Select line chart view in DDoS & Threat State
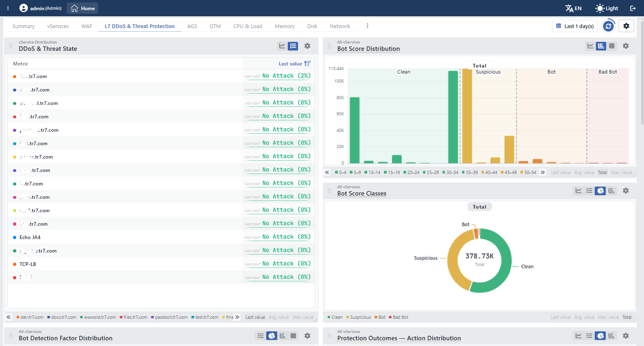This screenshot has height=346, width=644. tap(282, 46)
